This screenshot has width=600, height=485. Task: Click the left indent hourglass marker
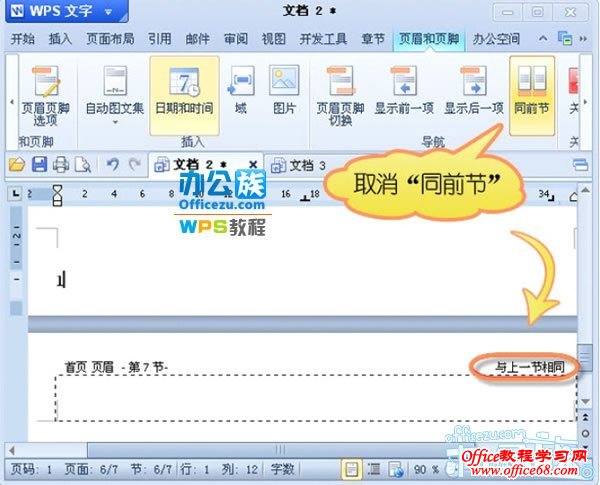pyautogui.click(x=57, y=195)
